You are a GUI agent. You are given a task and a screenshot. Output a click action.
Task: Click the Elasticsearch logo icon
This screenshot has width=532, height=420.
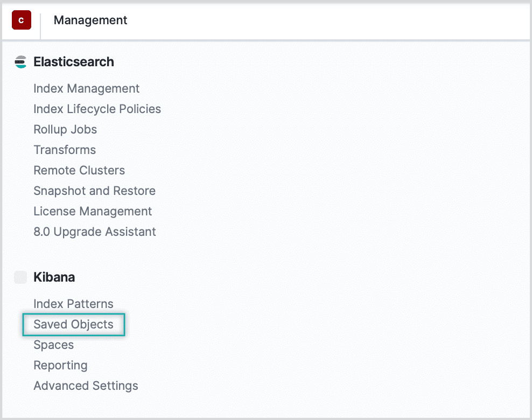coord(20,62)
